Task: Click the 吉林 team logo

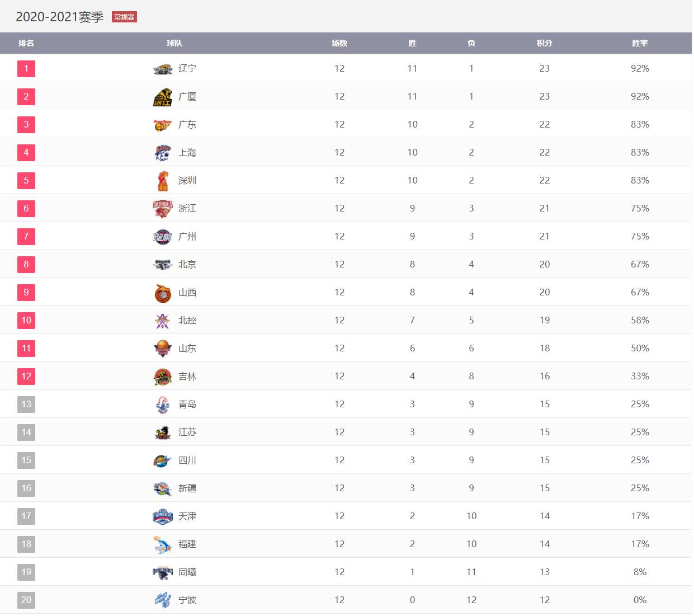Action: 163,377
